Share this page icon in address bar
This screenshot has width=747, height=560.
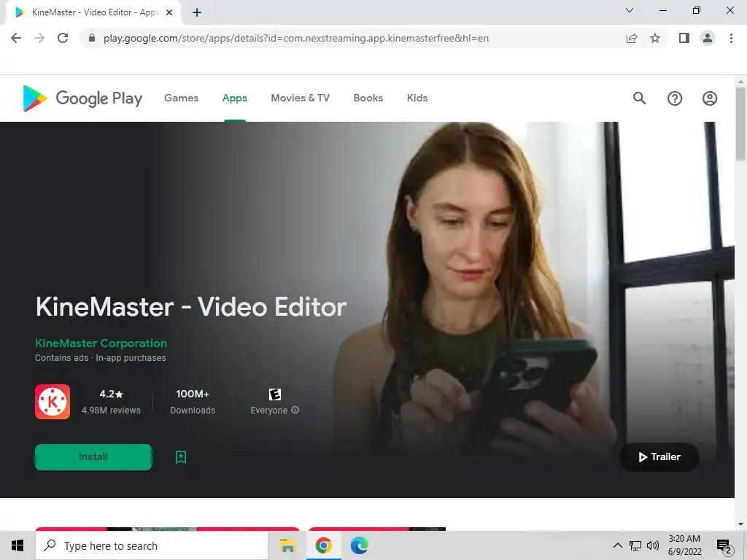pos(632,38)
